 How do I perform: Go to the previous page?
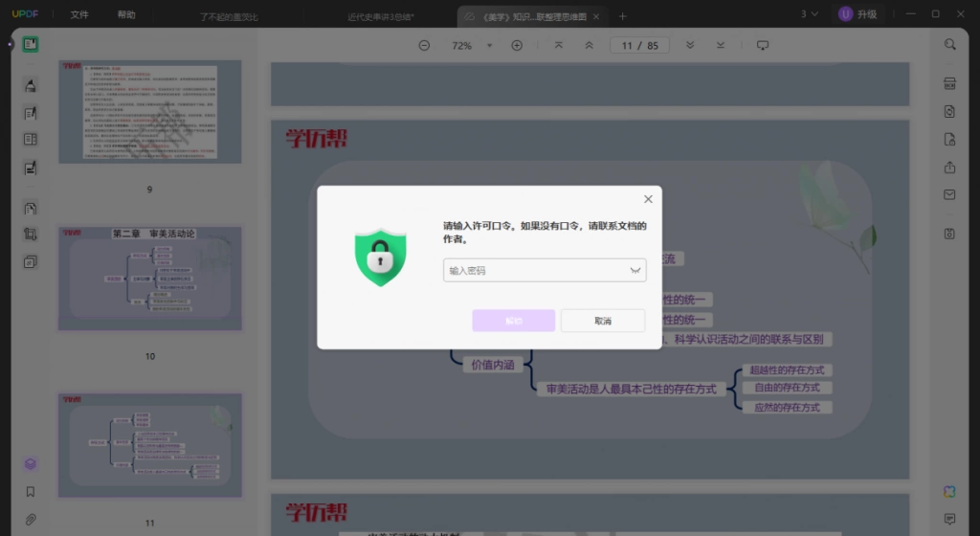click(589, 46)
